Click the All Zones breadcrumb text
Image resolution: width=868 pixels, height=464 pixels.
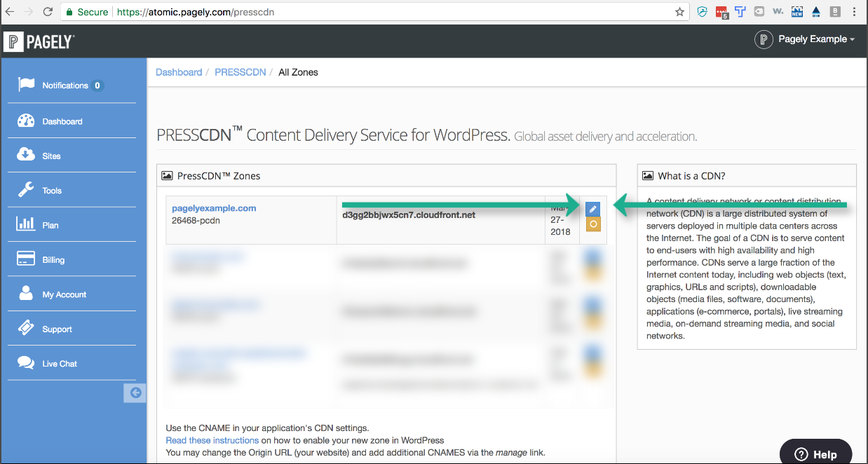click(x=298, y=72)
